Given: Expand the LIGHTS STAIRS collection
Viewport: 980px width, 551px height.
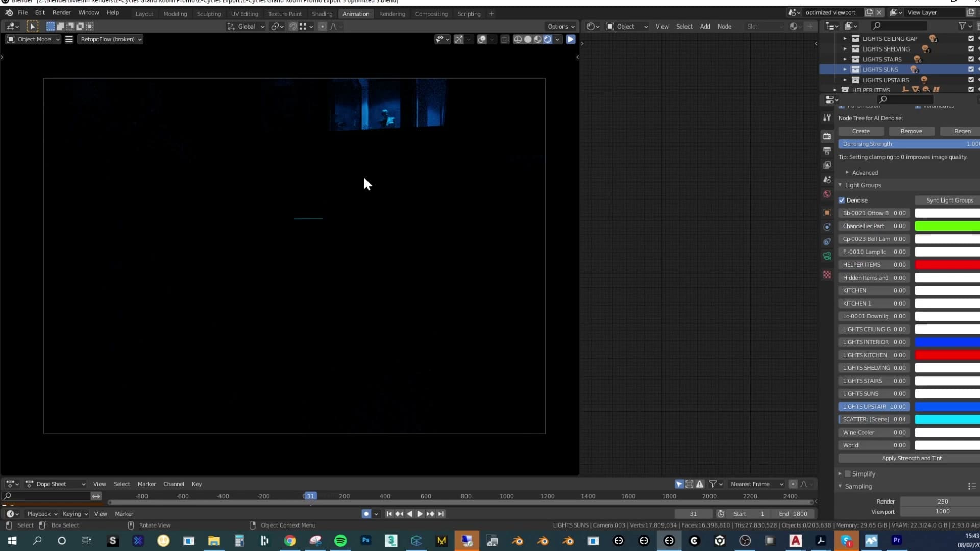Looking at the screenshot, I should [x=845, y=59].
